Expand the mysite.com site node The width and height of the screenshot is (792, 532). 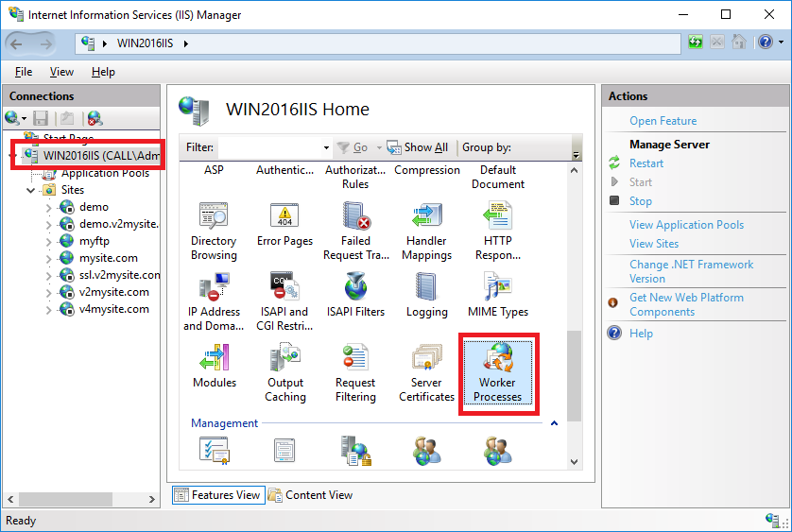[x=49, y=259]
